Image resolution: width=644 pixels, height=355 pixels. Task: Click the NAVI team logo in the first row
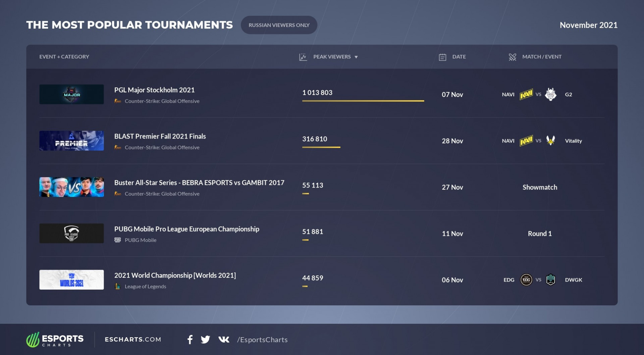coord(527,94)
